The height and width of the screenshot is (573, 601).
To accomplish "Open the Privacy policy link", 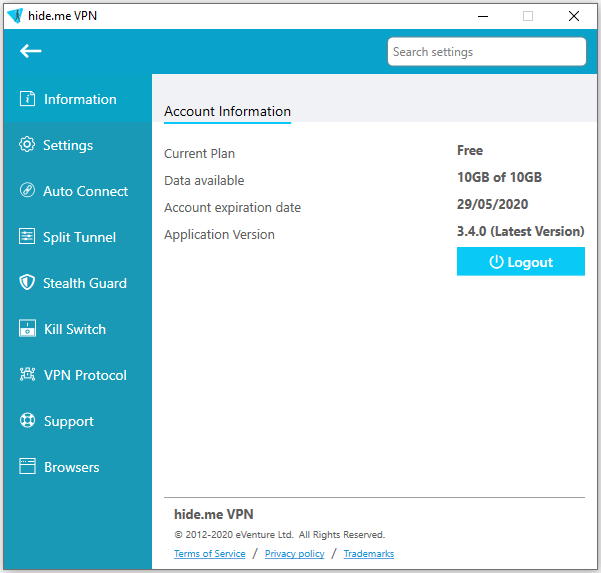I will tap(294, 554).
